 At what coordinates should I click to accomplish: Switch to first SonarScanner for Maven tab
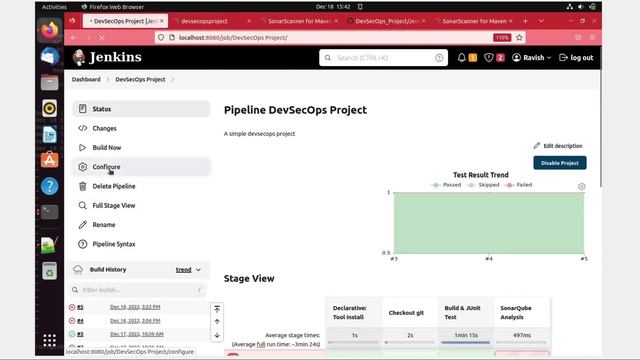click(x=299, y=21)
